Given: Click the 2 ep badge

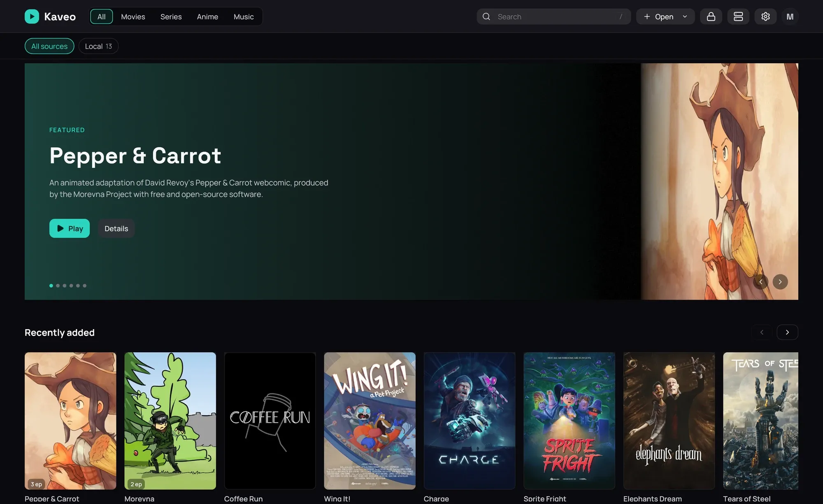Looking at the screenshot, I should pyautogui.click(x=136, y=484).
